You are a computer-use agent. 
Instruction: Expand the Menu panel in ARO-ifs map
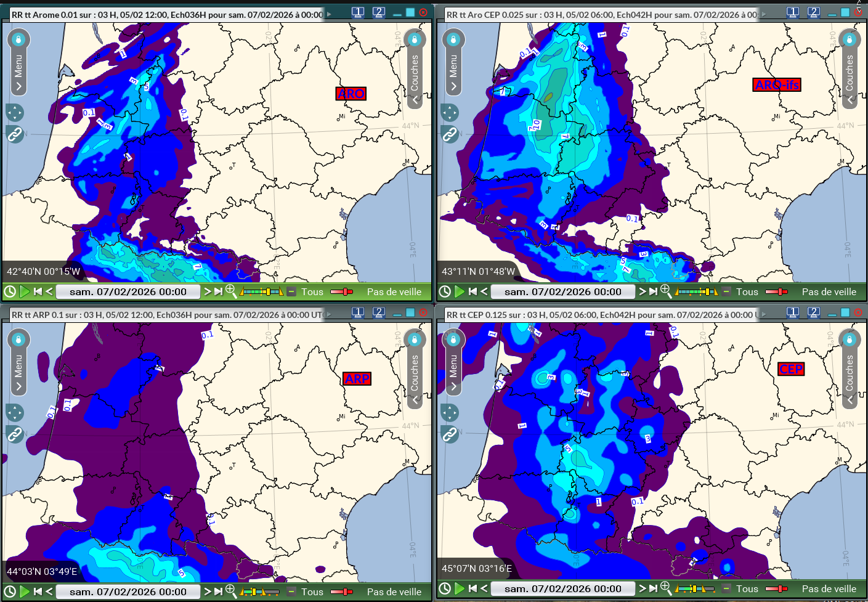(453, 86)
